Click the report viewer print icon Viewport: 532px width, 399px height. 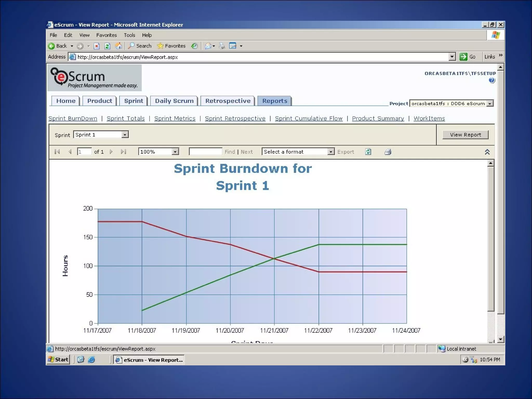(x=388, y=152)
